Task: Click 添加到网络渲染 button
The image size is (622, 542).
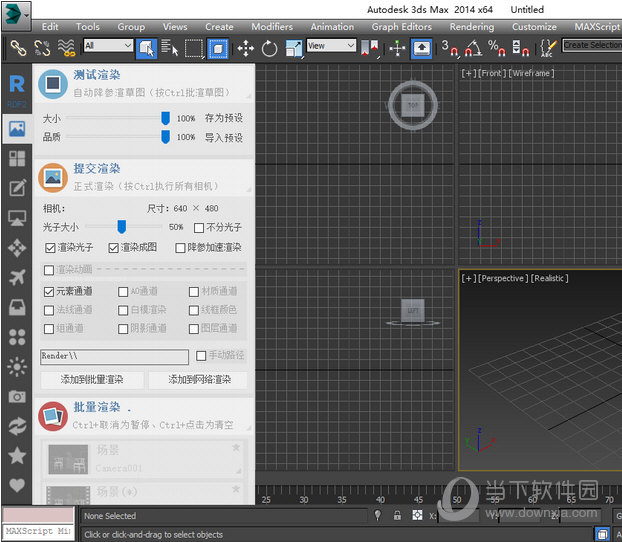Action: [199, 380]
